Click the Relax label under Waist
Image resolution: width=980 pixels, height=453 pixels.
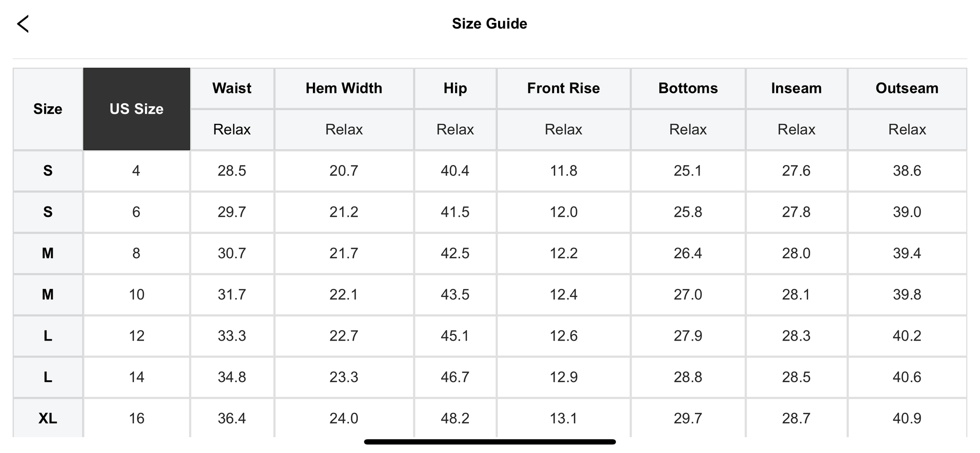(232, 129)
